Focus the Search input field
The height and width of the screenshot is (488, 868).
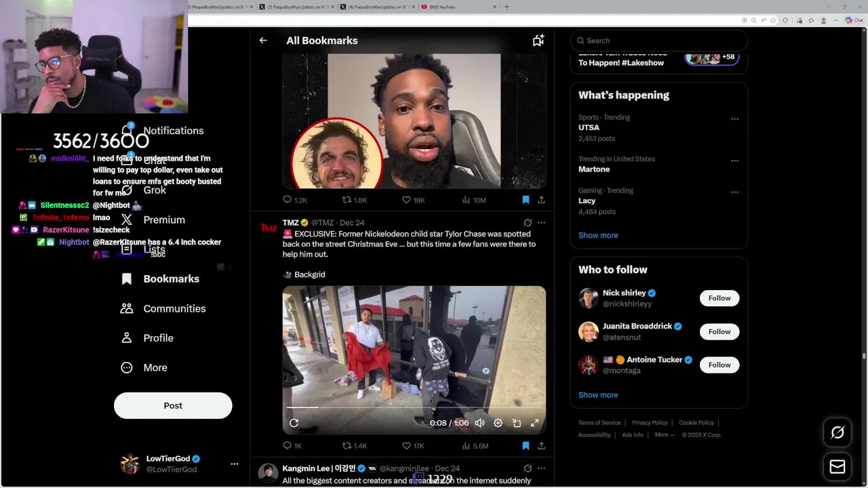click(658, 41)
